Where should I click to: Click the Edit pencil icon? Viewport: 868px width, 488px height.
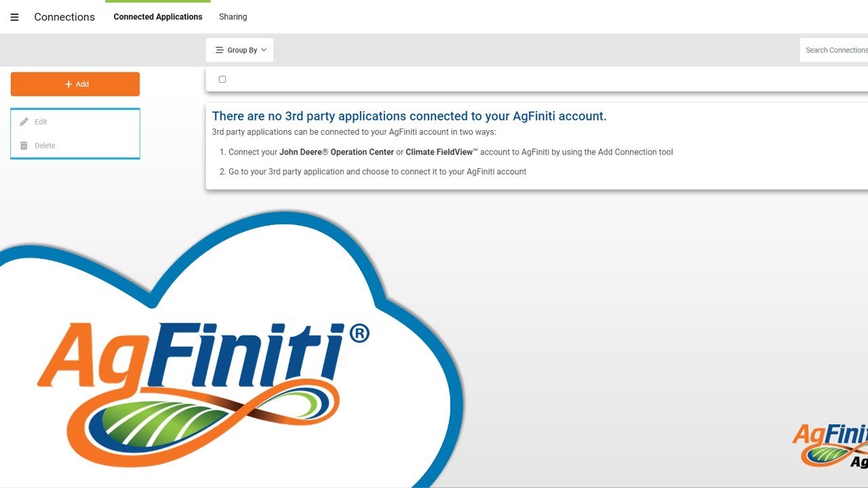tap(24, 122)
